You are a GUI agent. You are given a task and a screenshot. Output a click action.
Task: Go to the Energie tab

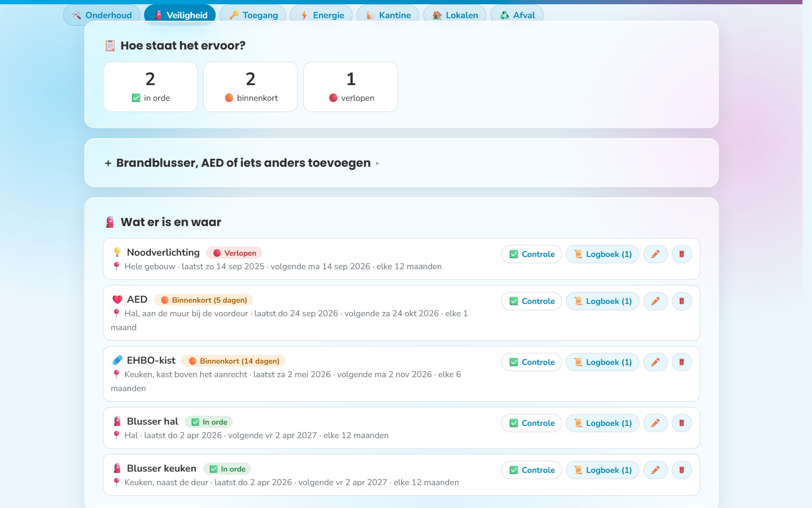coord(321,15)
